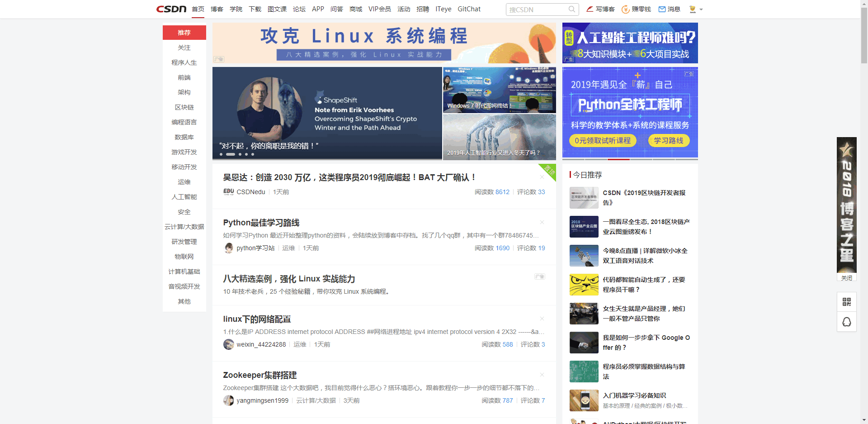Open the 问答 nav item
The image size is (868, 424).
pyautogui.click(x=337, y=9)
